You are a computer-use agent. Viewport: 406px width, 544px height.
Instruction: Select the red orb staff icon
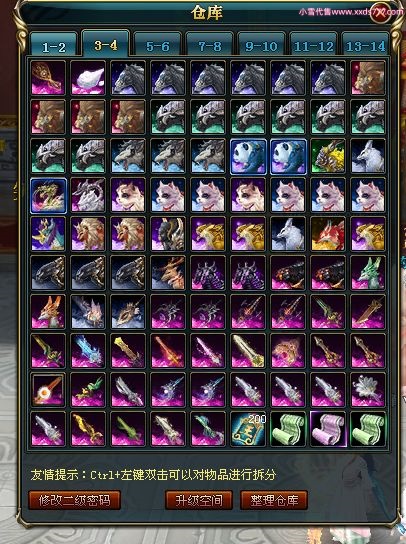click(x=48, y=390)
